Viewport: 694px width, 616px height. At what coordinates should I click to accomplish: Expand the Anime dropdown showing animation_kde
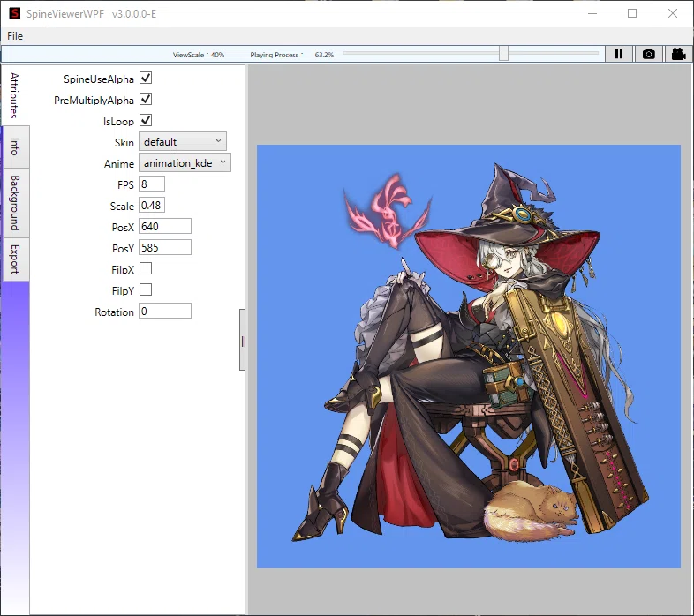tap(185, 163)
